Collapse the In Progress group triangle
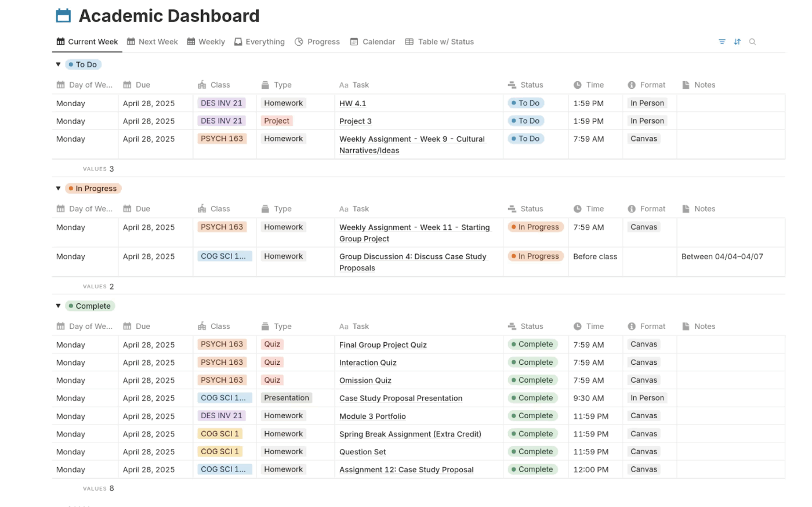This screenshot has height=507, width=812. 58,188
